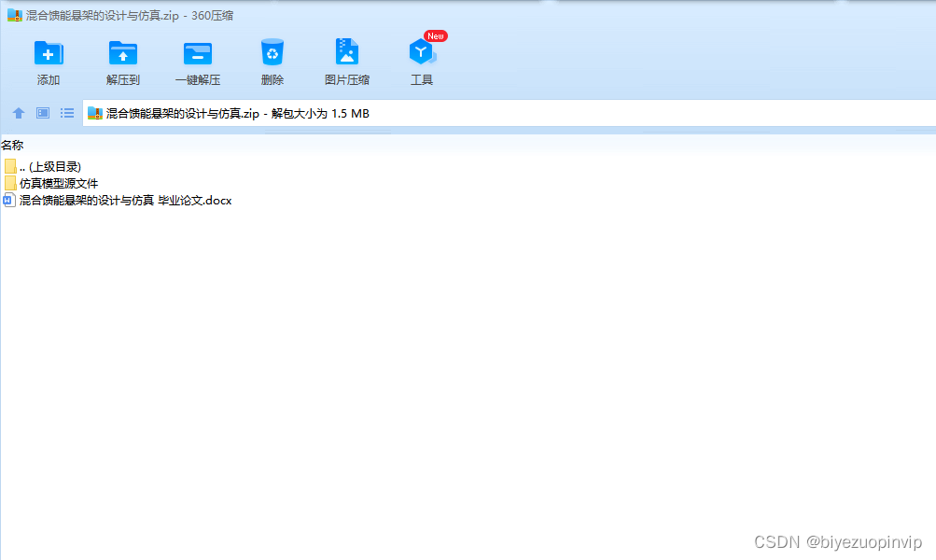The height and width of the screenshot is (560, 936).
Task: Go up one level with the up arrow
Action: click(x=19, y=113)
